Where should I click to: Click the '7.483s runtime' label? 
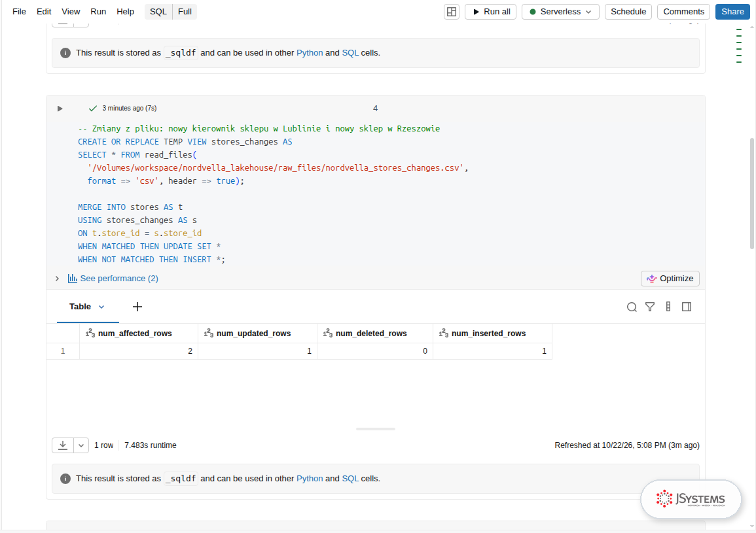tap(151, 445)
